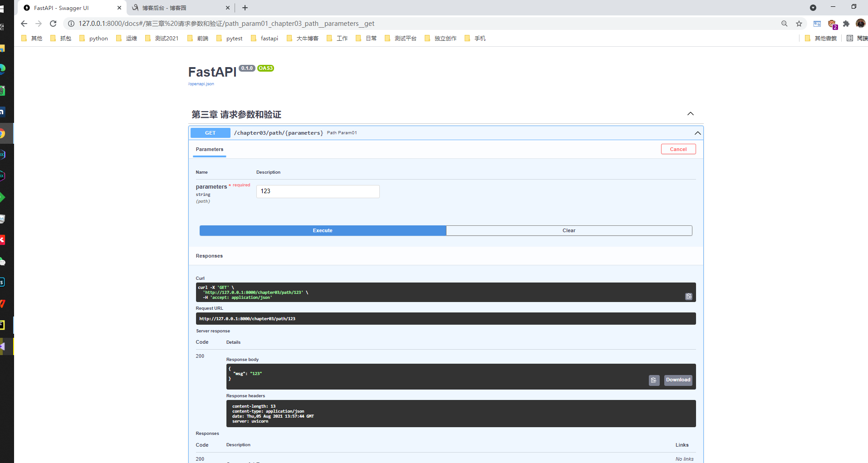Viewport: 868px width, 463px height.
Task: Click the Path Param01 summary text
Action: point(342,133)
